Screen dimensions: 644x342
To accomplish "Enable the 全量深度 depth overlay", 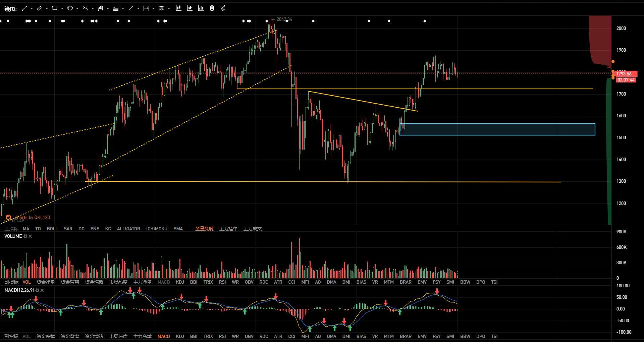I will click(204, 229).
